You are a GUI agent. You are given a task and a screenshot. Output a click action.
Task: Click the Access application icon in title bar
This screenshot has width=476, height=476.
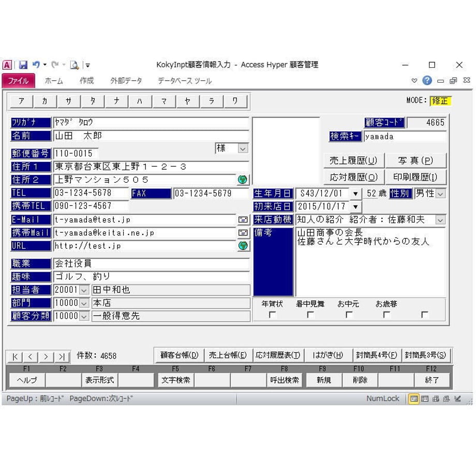(x=7, y=65)
